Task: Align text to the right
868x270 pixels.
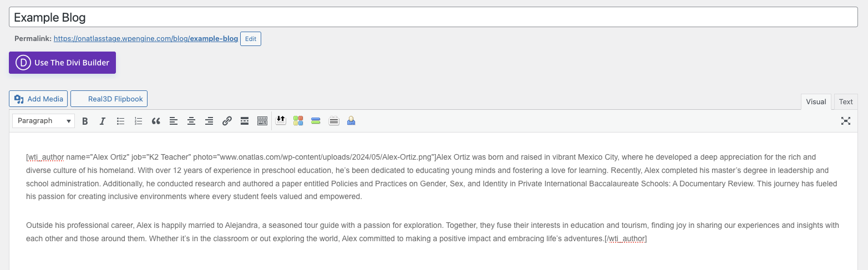Action: click(x=209, y=121)
